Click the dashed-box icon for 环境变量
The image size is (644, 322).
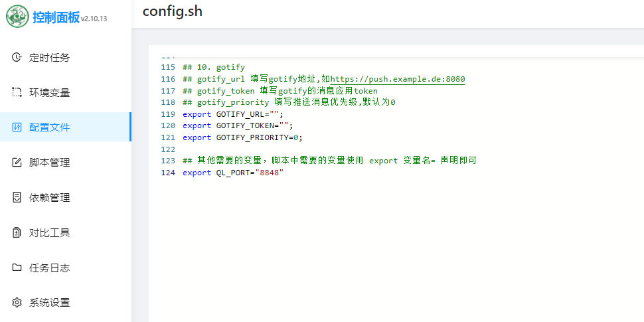click(17, 92)
